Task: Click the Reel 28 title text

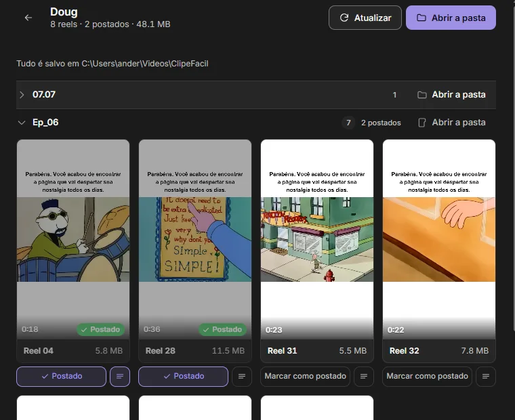Action: point(161,351)
